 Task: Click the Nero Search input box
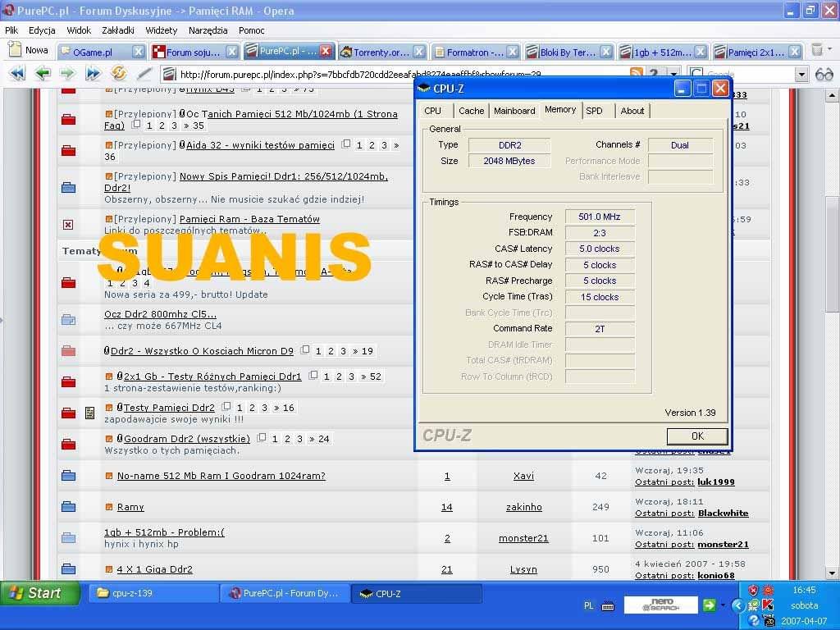tap(661, 605)
